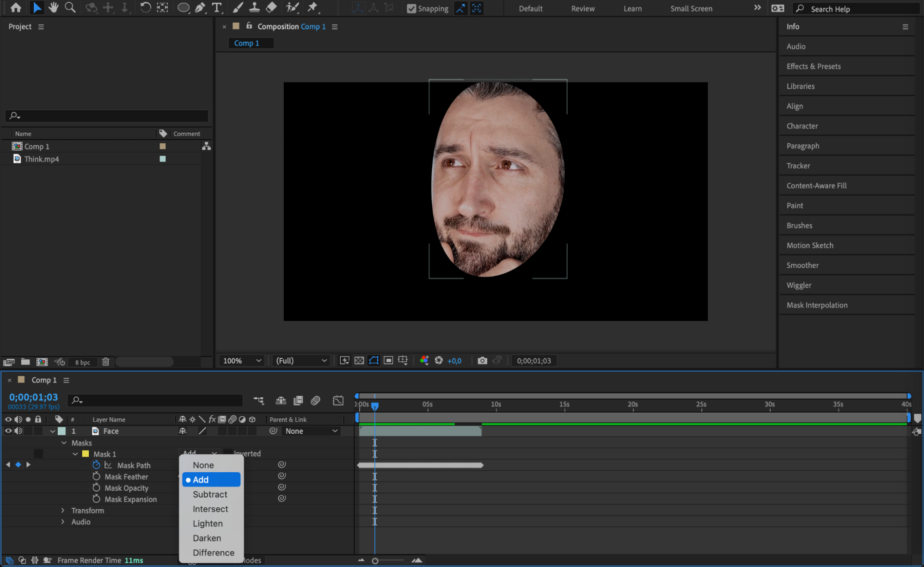This screenshot has height=567, width=924.
Task: Select the Type tool
Action: (x=216, y=7)
